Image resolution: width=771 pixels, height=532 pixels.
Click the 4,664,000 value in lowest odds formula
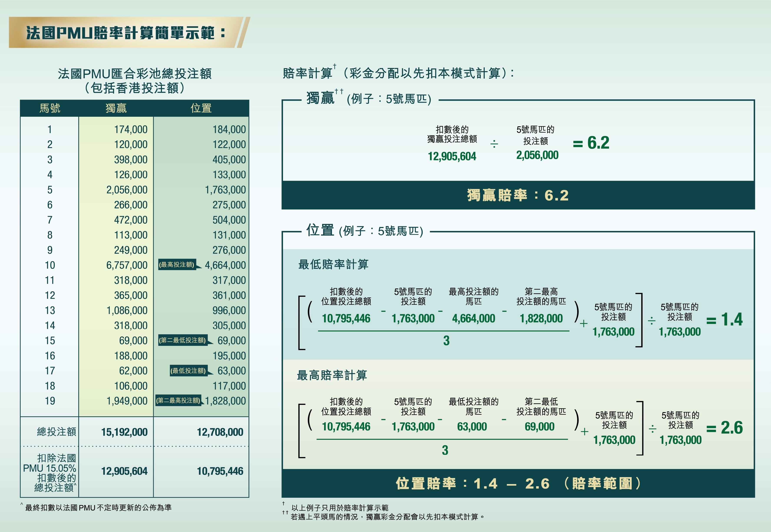click(x=474, y=318)
